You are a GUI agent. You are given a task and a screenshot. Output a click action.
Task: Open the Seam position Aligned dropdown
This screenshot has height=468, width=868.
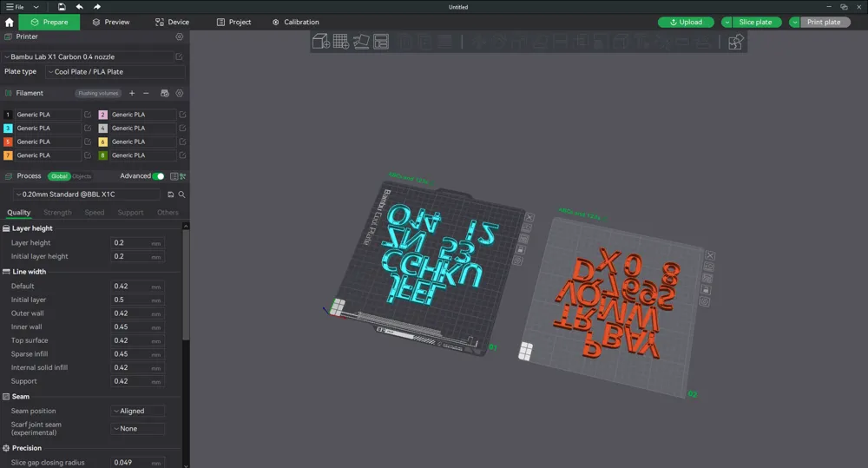(137, 411)
